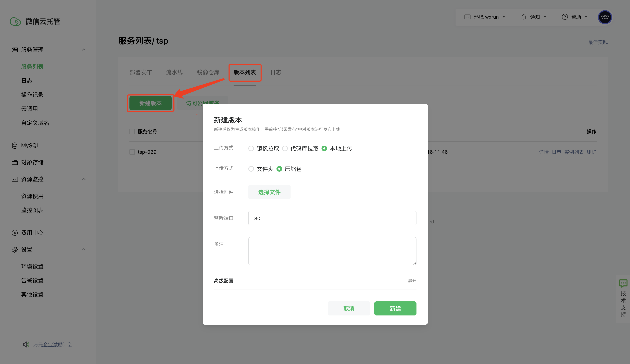
Task: Open the 技术支持 chat bubble icon
Action: (623, 283)
